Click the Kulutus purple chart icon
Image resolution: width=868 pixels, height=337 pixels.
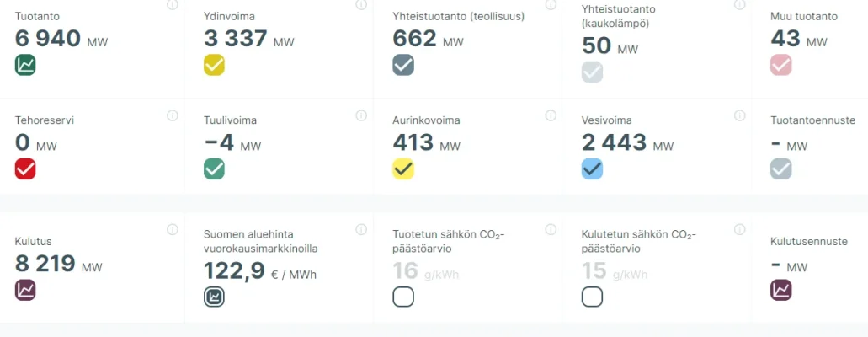[x=25, y=290]
